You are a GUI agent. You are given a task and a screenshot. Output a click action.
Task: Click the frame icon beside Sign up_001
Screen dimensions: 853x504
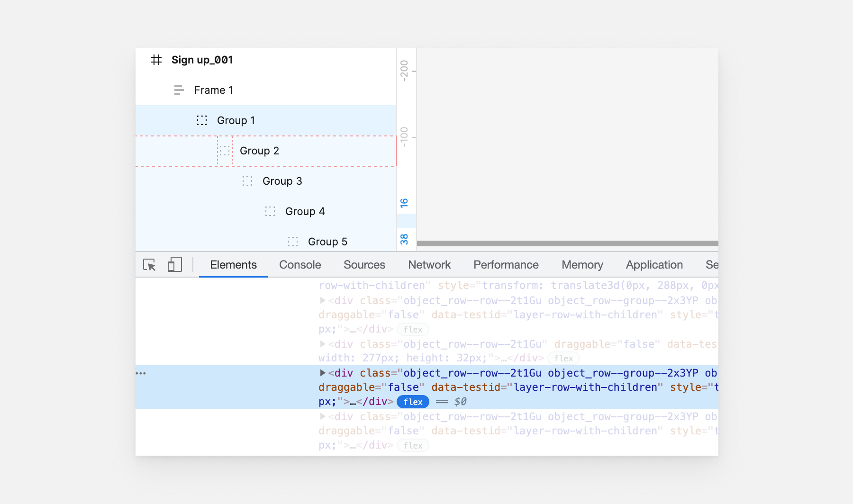[x=156, y=60]
